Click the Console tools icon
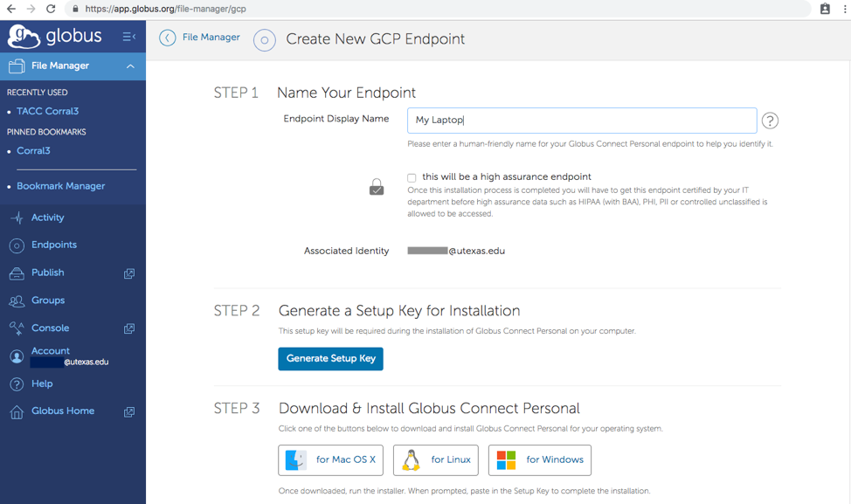This screenshot has height=504, width=851. pyautogui.click(x=17, y=328)
